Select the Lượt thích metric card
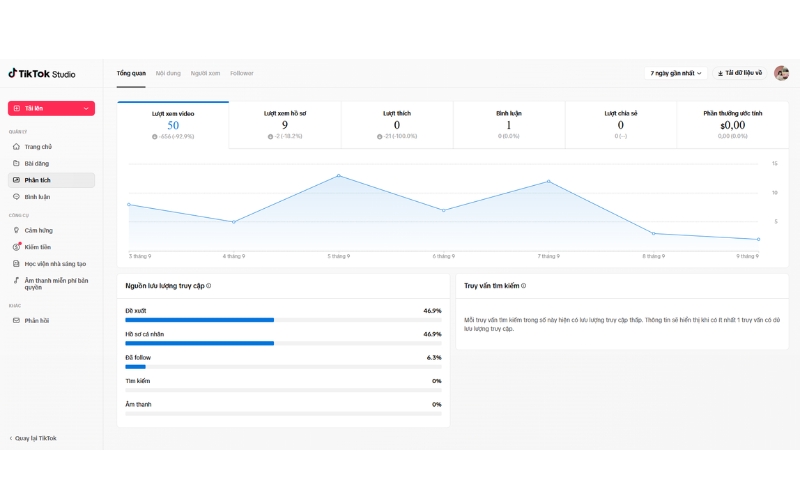This screenshot has width=800, height=500. coord(397,125)
